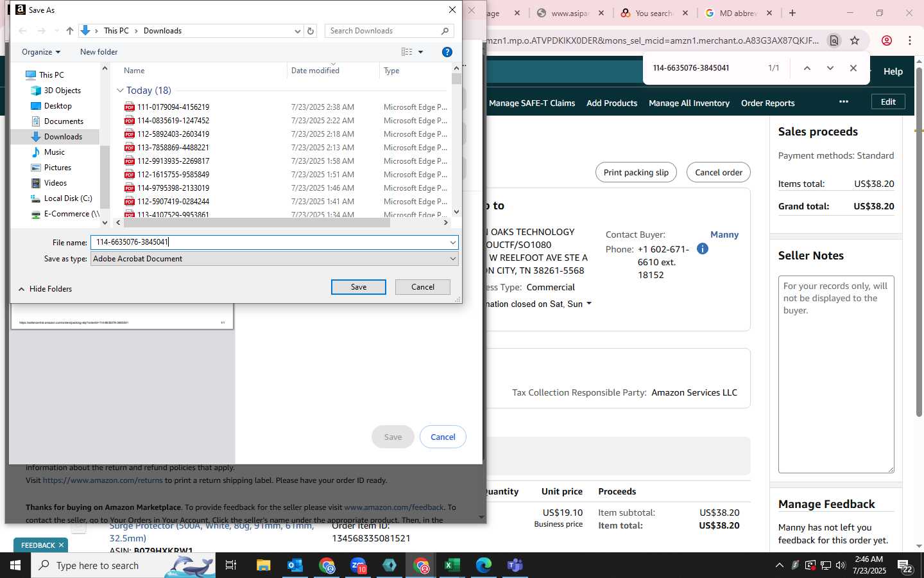
Task: Click the File name input field
Action: [x=269, y=242]
